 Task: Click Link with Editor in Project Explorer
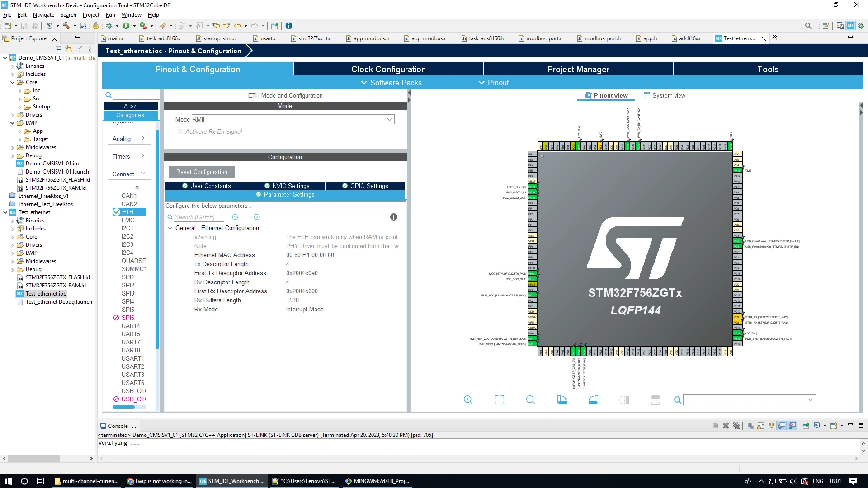point(69,49)
